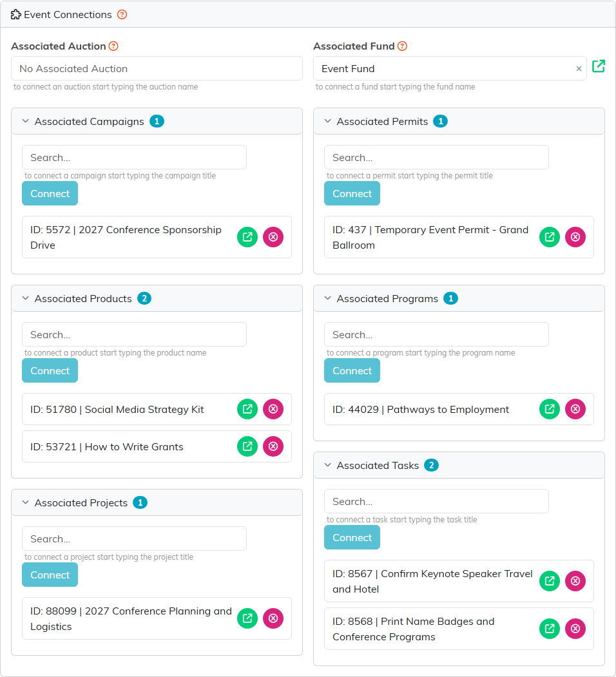Open How to Write Grants product
The width and height of the screenshot is (616, 677).
click(247, 446)
